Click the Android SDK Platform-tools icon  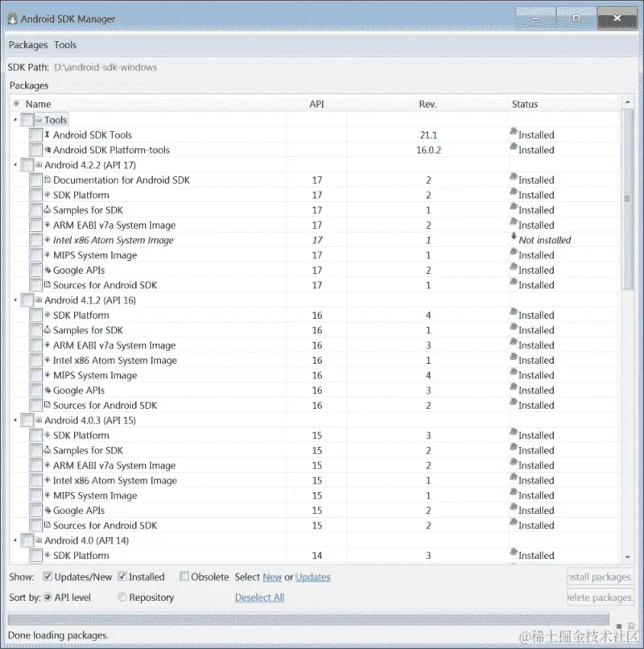tap(47, 150)
